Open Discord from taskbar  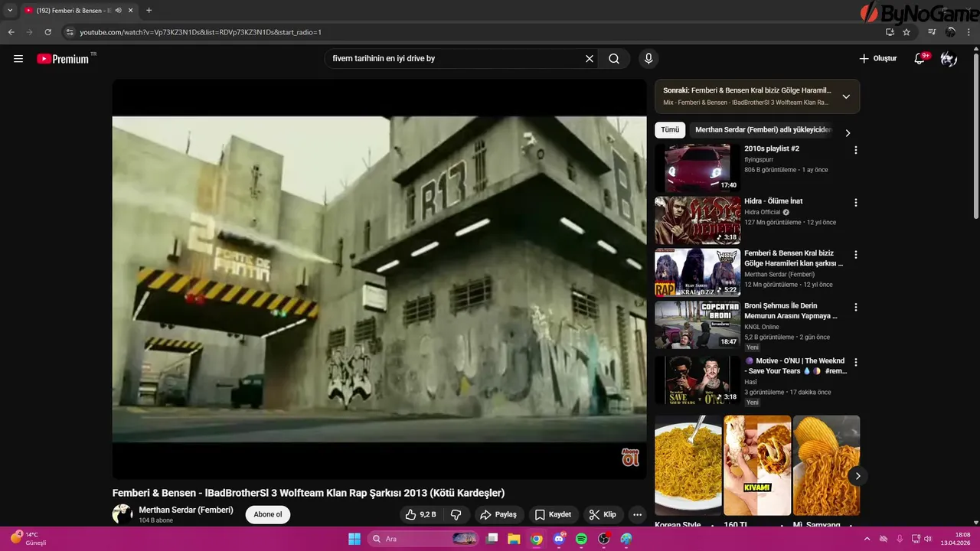pyautogui.click(x=559, y=539)
